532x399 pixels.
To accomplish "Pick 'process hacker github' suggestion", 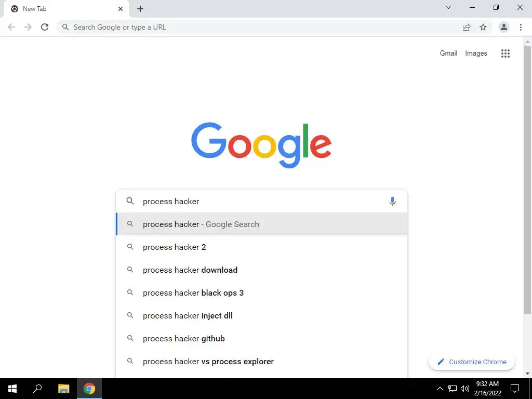I will click(x=262, y=338).
